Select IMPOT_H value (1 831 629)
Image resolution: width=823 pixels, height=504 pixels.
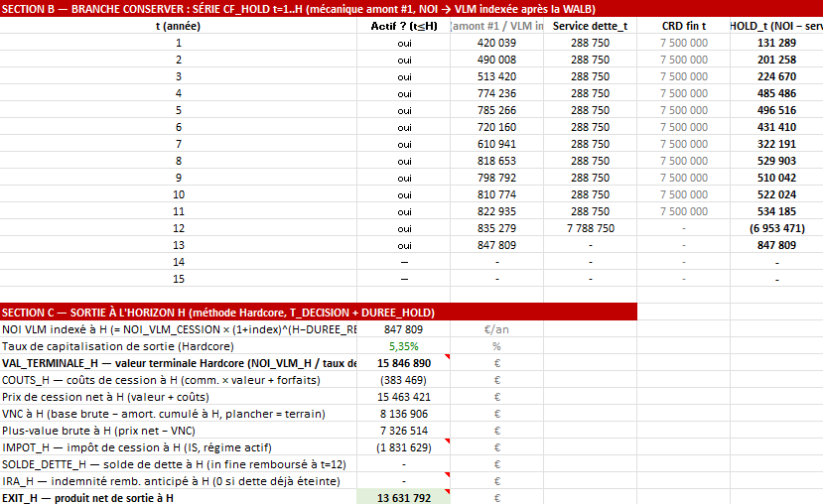pyautogui.click(x=404, y=447)
